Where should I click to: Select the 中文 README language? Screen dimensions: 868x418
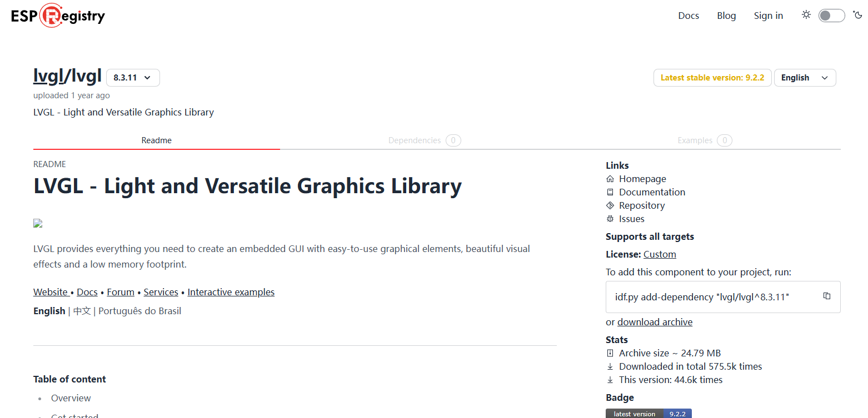point(82,311)
